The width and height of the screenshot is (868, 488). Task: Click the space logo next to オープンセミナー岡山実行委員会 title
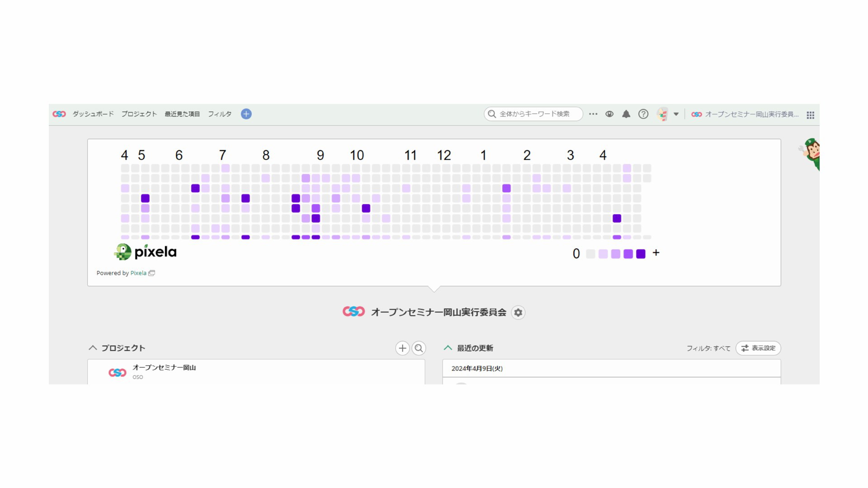354,312
